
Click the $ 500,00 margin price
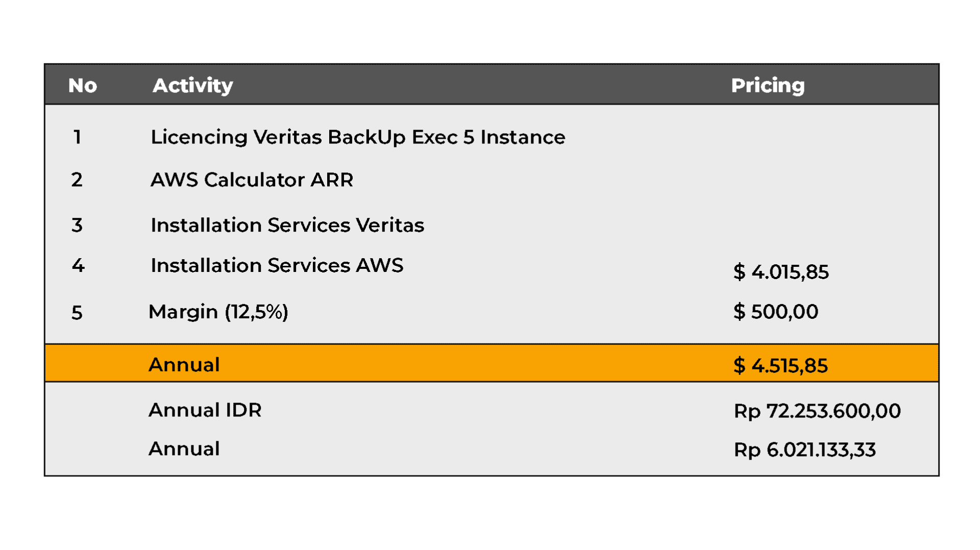(776, 312)
